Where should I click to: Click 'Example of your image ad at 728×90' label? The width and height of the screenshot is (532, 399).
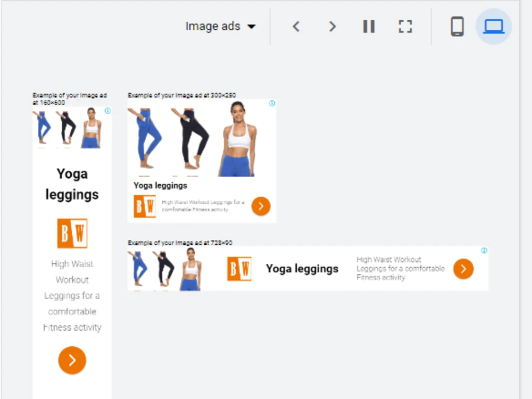click(180, 243)
